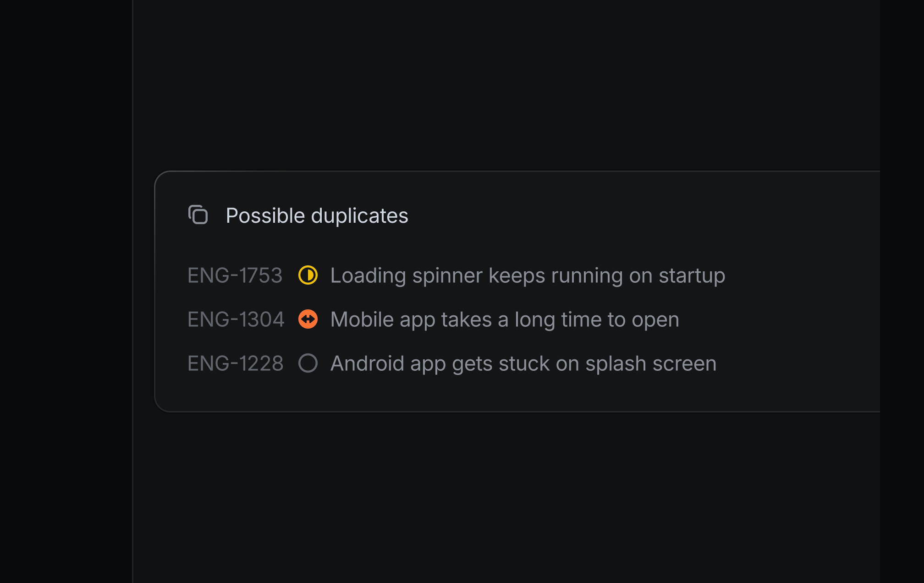Click the word "duplicates" in the card header
The image size is (924, 583).
pyautogui.click(x=359, y=216)
